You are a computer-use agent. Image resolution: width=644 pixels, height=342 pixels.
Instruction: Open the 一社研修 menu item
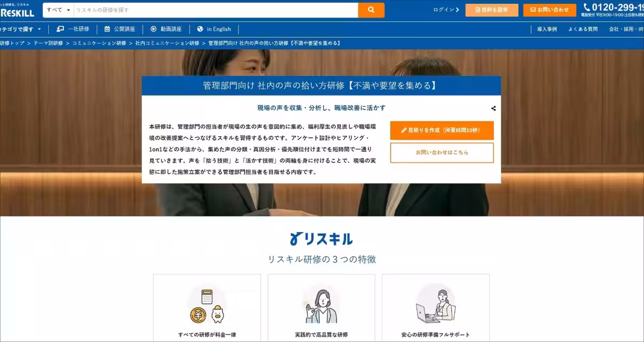[x=73, y=29]
